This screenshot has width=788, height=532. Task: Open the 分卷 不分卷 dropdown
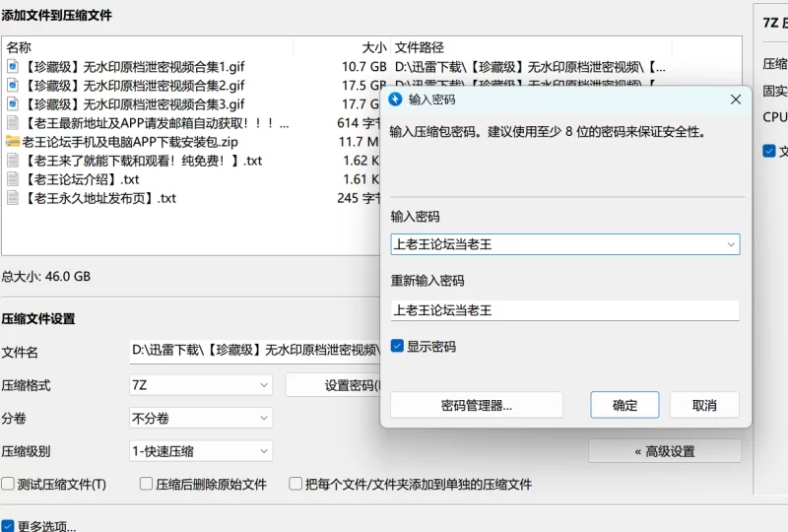(x=201, y=418)
